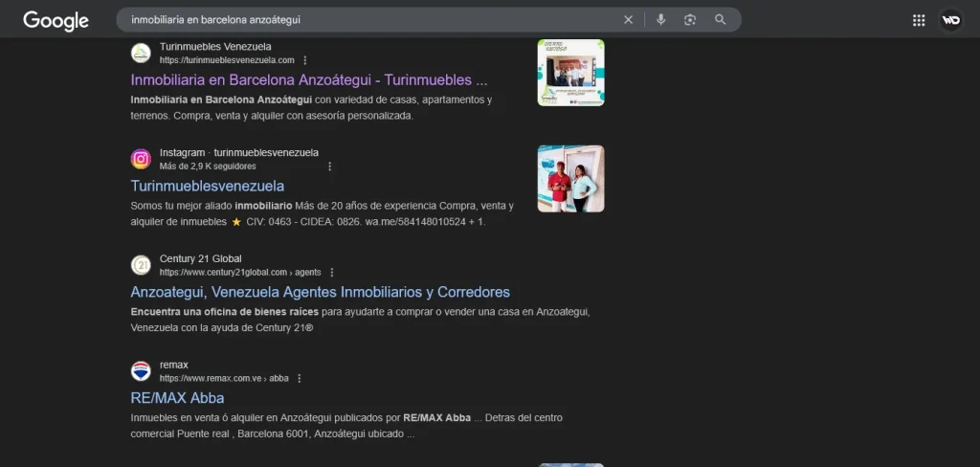This screenshot has height=467, width=980.
Task: Click the turinmueblesvenezuela.com URL
Action: pyautogui.click(x=227, y=60)
